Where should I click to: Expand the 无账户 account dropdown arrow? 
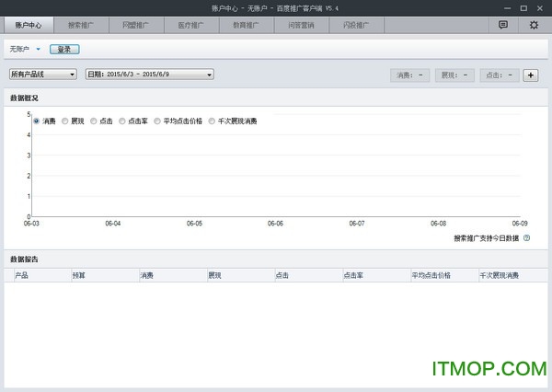(x=39, y=49)
